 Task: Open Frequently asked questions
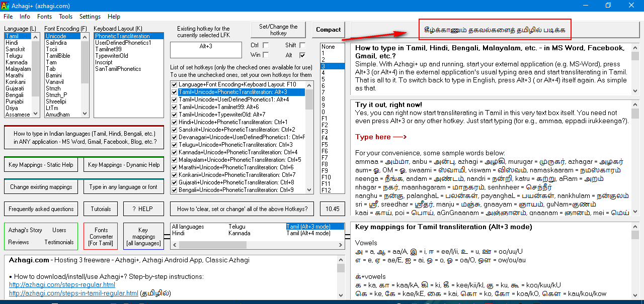41,209
